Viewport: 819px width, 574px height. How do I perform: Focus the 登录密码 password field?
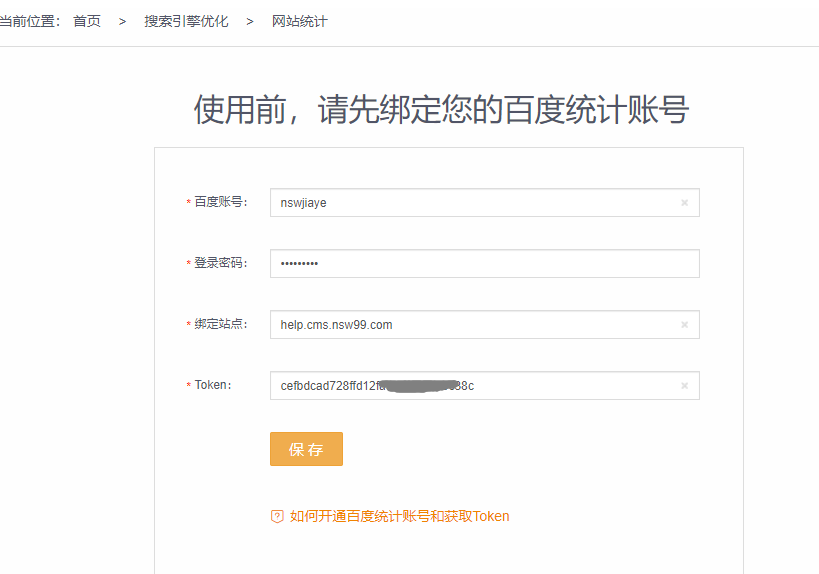point(485,264)
